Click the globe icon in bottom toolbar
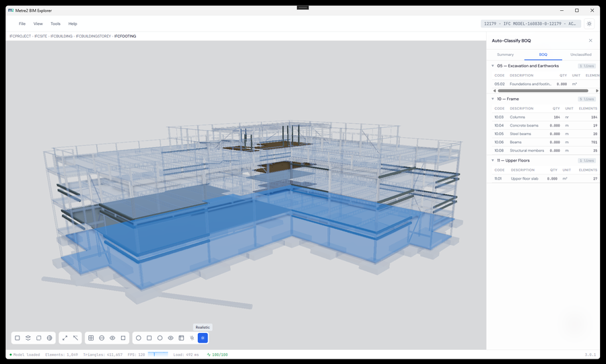Screen dimensions: 606x364 click(x=49, y=338)
